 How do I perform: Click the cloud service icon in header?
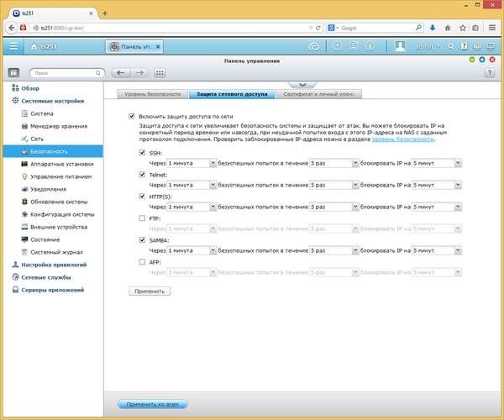[x=314, y=47]
